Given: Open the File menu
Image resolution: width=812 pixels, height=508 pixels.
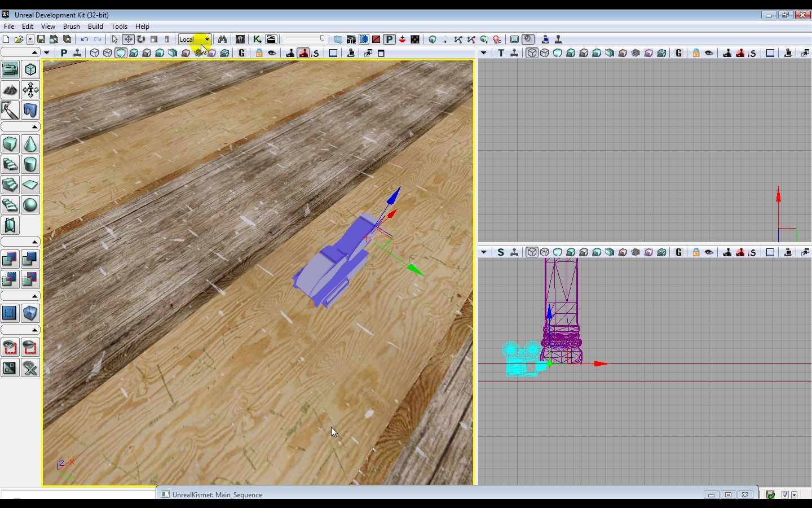Looking at the screenshot, I should click(9, 27).
